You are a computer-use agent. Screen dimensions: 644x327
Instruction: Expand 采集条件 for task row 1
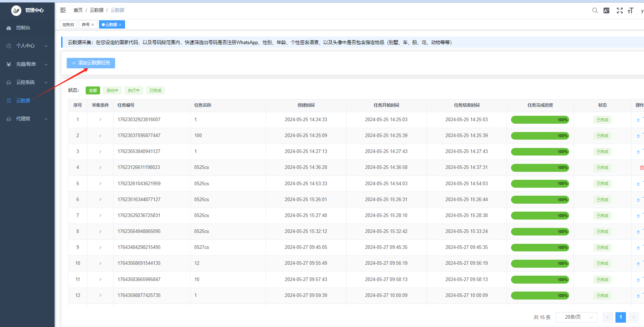(x=100, y=120)
